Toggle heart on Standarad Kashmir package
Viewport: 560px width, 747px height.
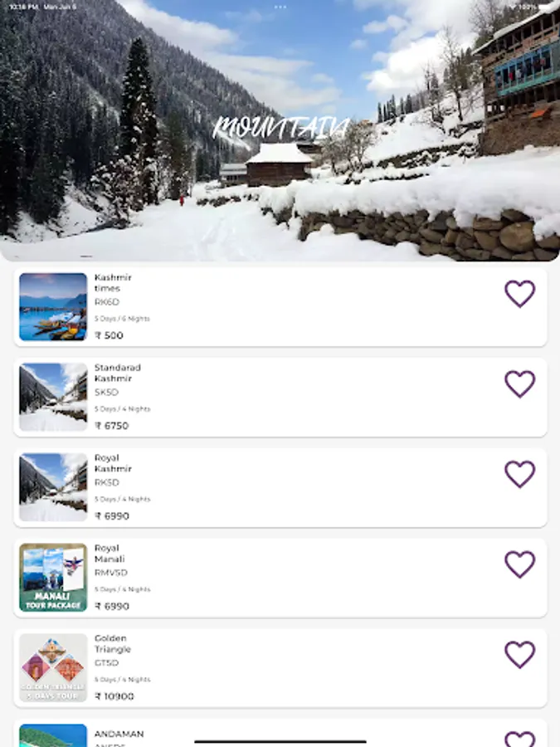pyautogui.click(x=519, y=384)
